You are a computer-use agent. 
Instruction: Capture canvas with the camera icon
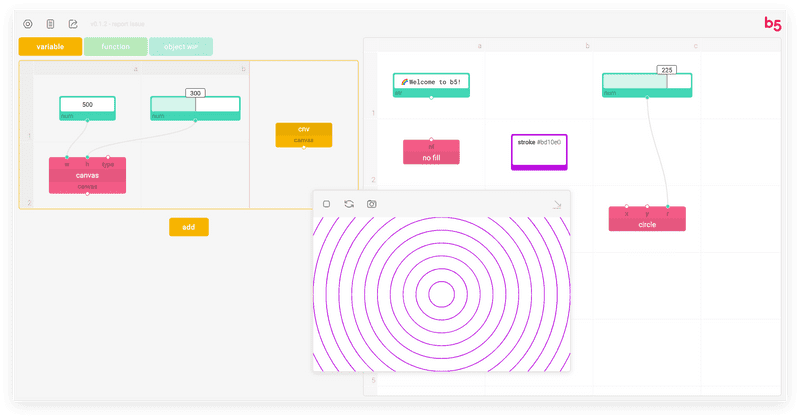tap(371, 204)
